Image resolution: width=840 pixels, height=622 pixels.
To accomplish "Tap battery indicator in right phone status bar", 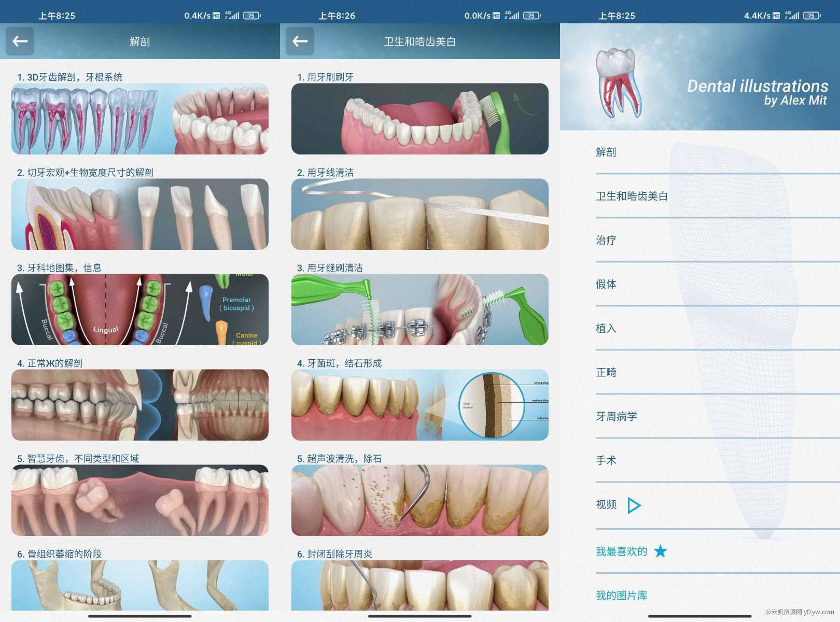I will coord(812,16).
